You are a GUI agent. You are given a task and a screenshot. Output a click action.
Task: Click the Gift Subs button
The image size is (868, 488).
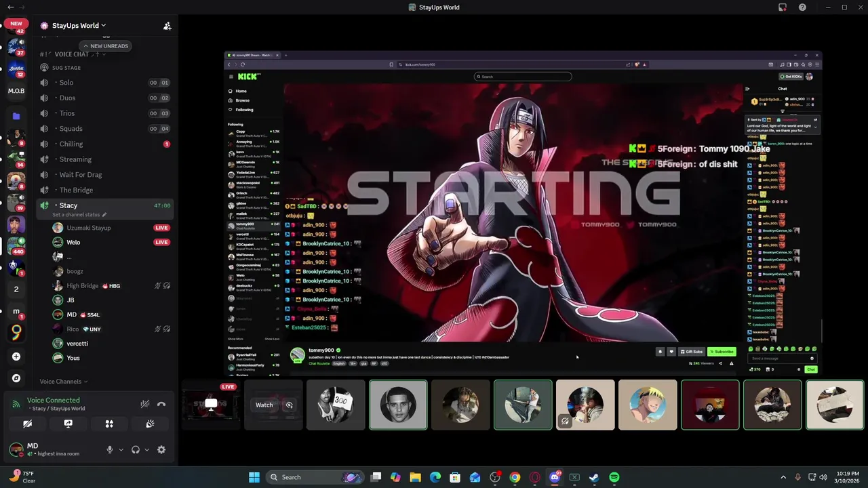click(x=692, y=352)
